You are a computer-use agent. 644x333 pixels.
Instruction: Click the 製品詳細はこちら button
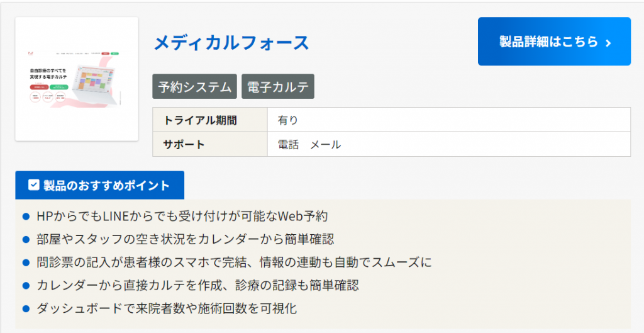click(x=554, y=42)
